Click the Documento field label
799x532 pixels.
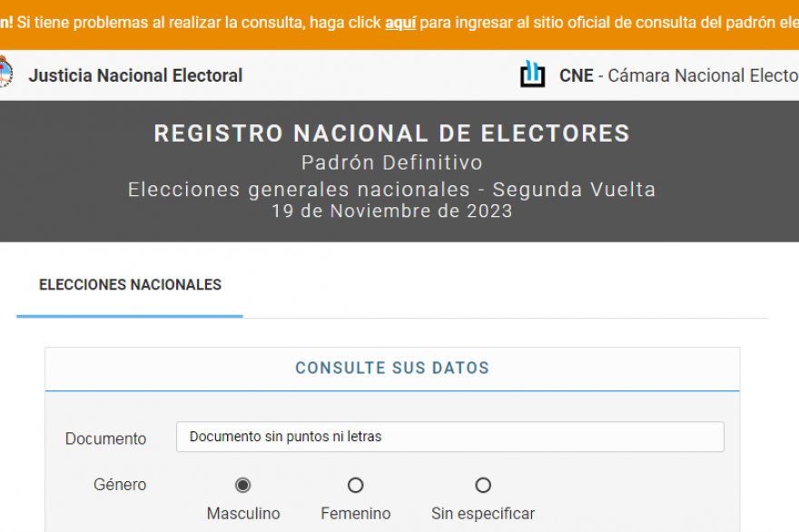[105, 438]
